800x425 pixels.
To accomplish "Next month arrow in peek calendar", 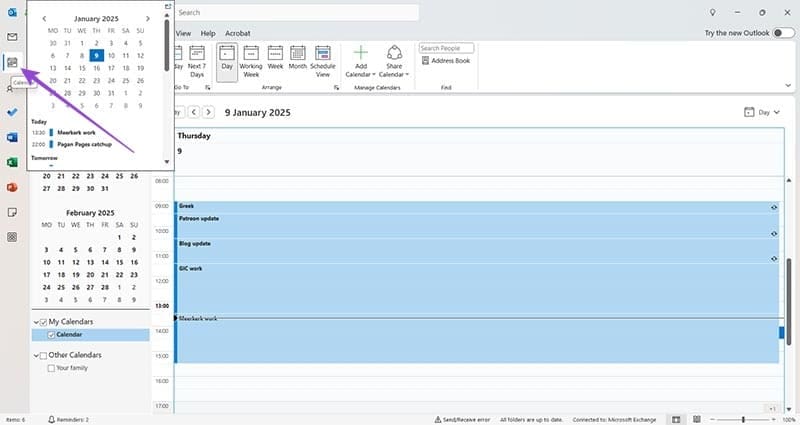I will 148,18.
